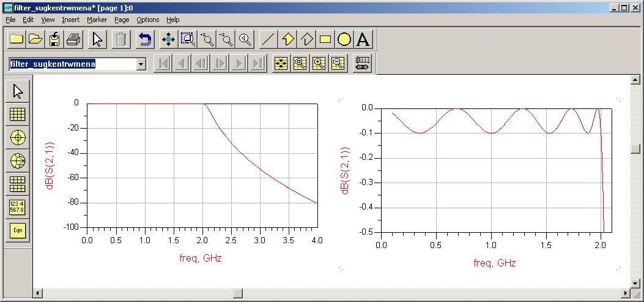Click horizontal scrollbar right arrow
644x302 pixels.
point(626,293)
